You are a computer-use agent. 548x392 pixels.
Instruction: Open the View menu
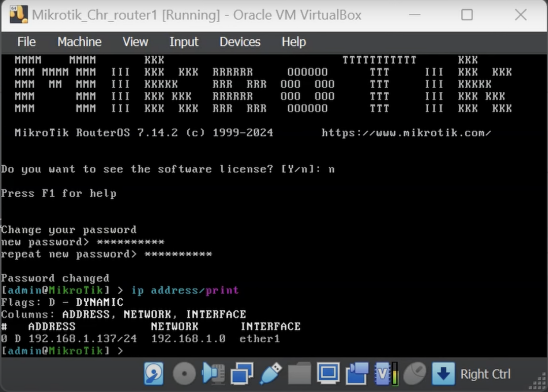coord(135,42)
